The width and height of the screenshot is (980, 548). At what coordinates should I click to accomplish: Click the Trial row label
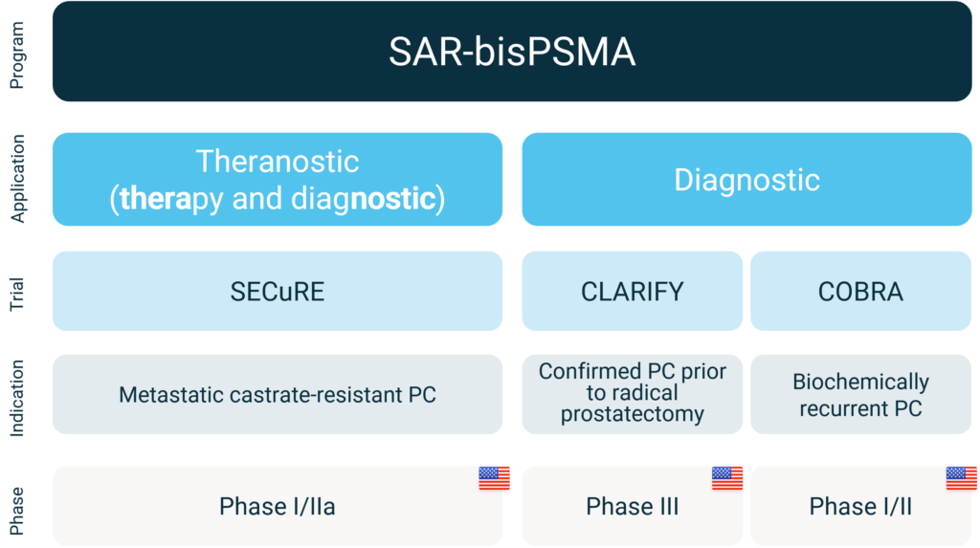[17, 295]
